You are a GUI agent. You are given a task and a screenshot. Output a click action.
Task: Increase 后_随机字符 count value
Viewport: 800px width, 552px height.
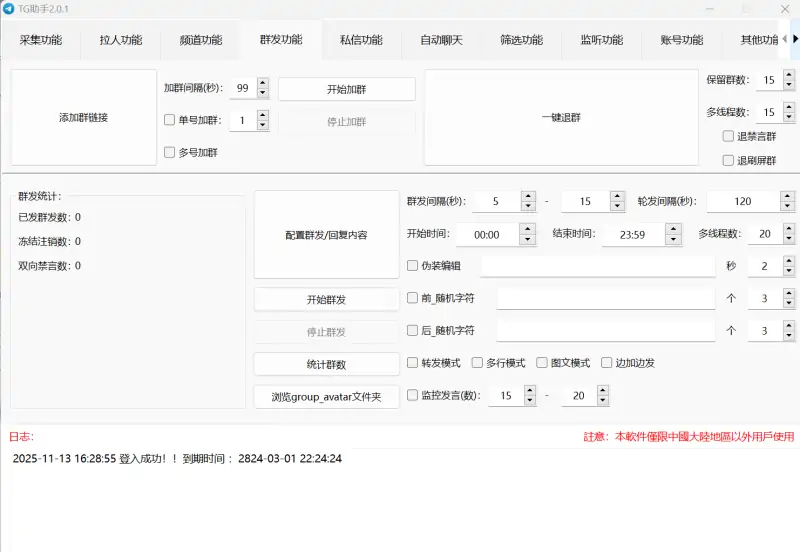789,325
